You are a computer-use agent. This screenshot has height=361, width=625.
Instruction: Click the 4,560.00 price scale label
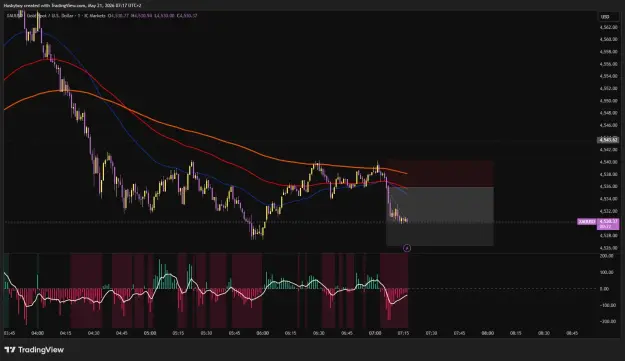point(608,39)
